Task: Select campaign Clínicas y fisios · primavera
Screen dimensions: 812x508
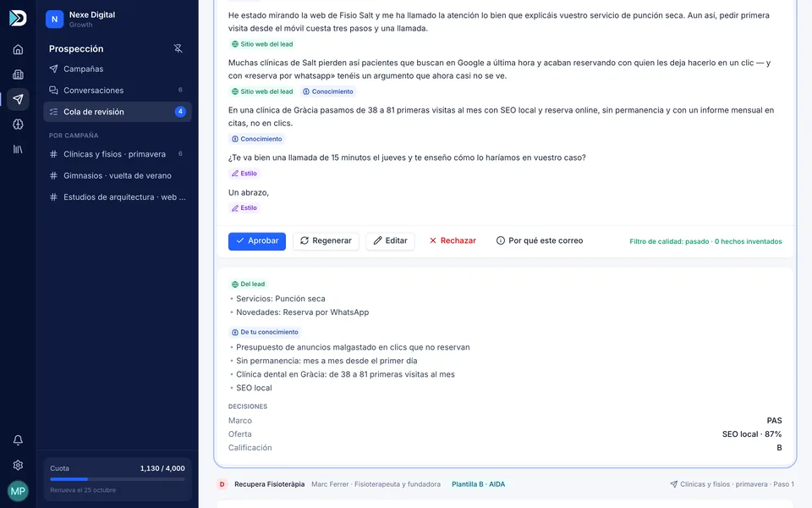Action: tap(117, 154)
